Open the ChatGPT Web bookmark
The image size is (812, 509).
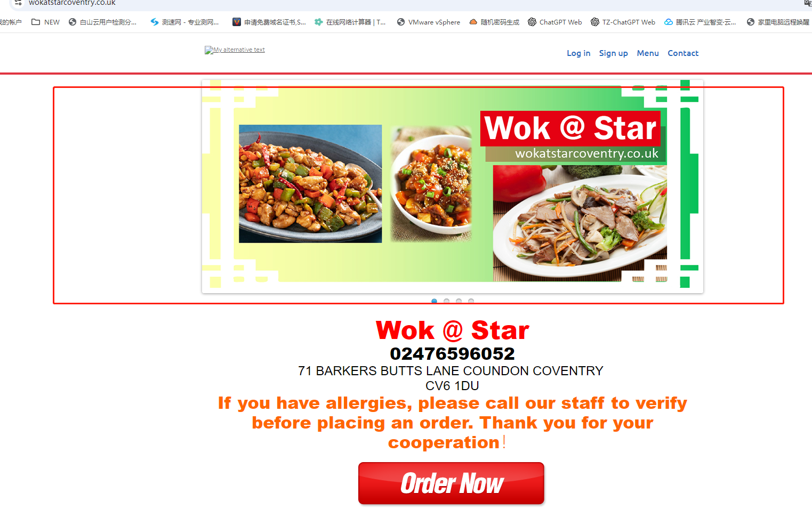[555, 22]
